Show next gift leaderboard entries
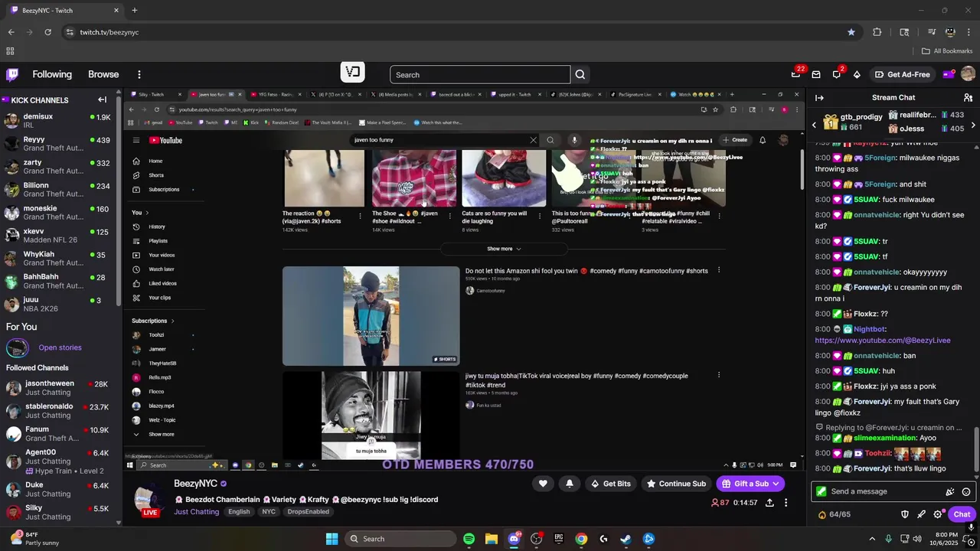Viewport: 980px width, 551px height. 973,125
